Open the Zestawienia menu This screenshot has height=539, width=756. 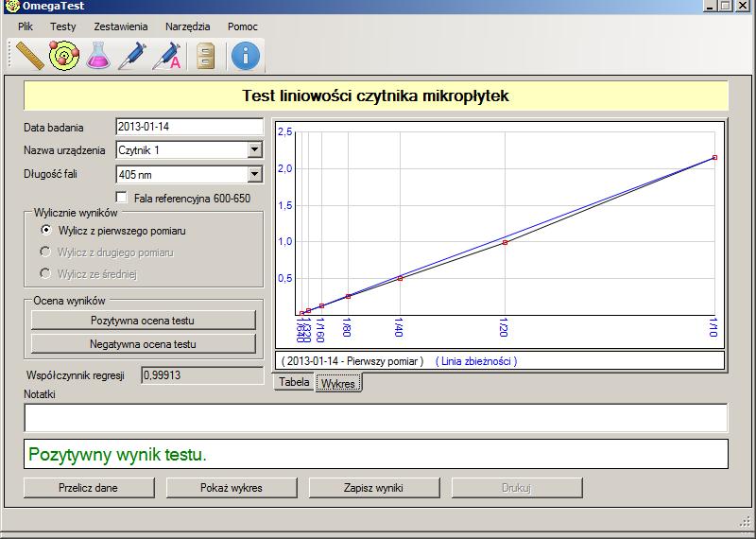(120, 27)
